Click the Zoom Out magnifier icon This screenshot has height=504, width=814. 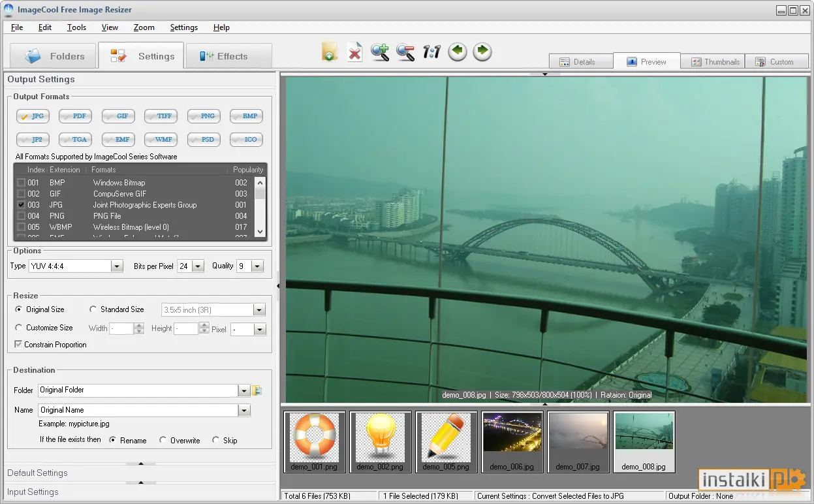pyautogui.click(x=405, y=52)
